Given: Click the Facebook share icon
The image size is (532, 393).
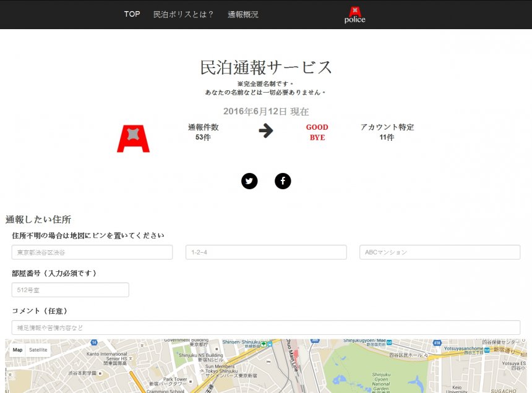Looking at the screenshot, I should 283,181.
